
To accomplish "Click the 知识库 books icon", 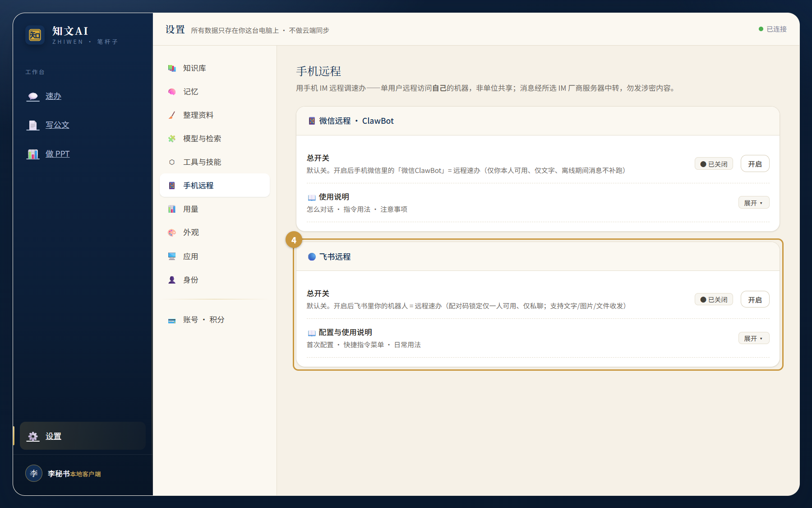I will click(172, 68).
